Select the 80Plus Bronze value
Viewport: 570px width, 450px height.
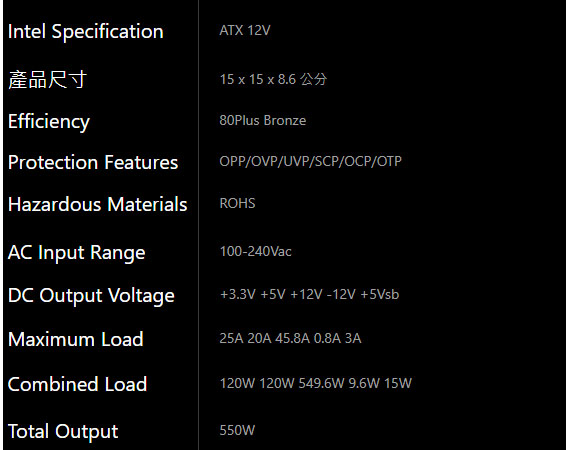tap(263, 120)
